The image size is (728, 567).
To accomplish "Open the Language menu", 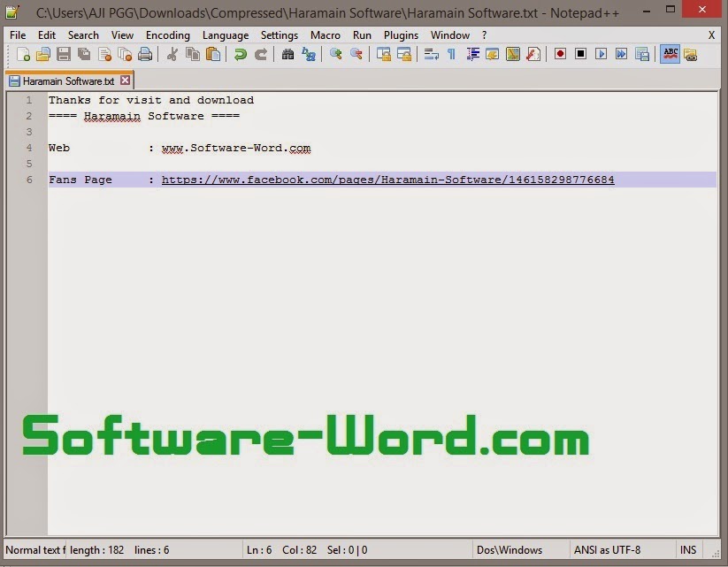I will [226, 35].
